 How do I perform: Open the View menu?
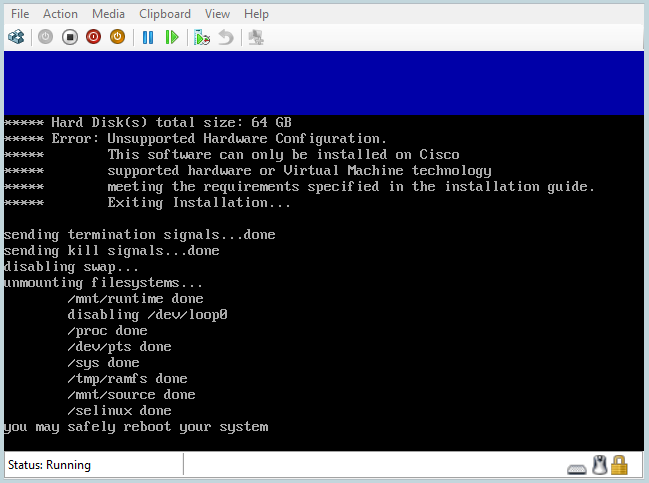(x=217, y=14)
